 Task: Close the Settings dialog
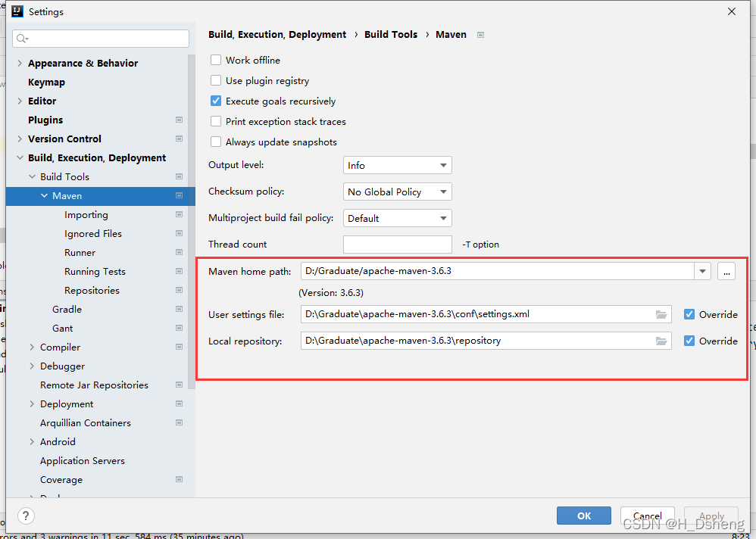coord(732,11)
